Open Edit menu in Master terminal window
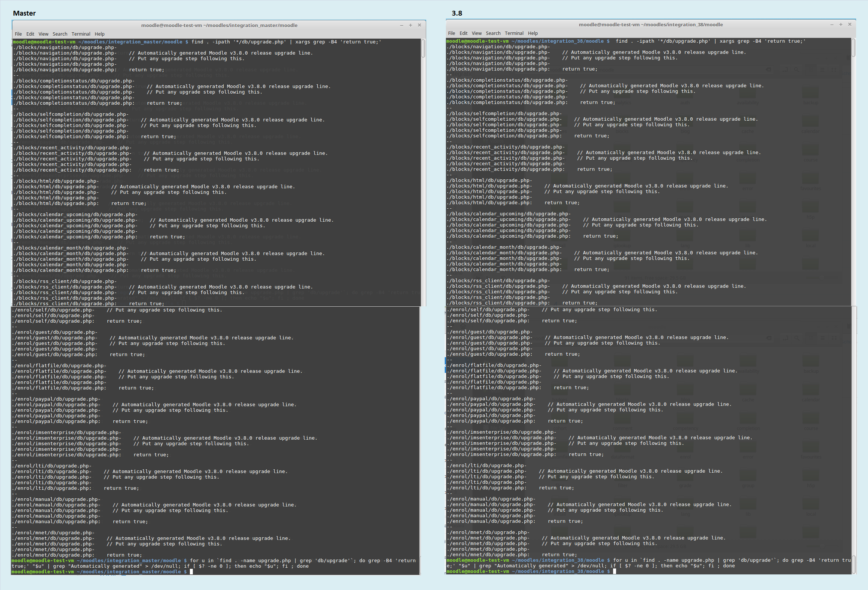This screenshot has height=590, width=868. coord(30,34)
